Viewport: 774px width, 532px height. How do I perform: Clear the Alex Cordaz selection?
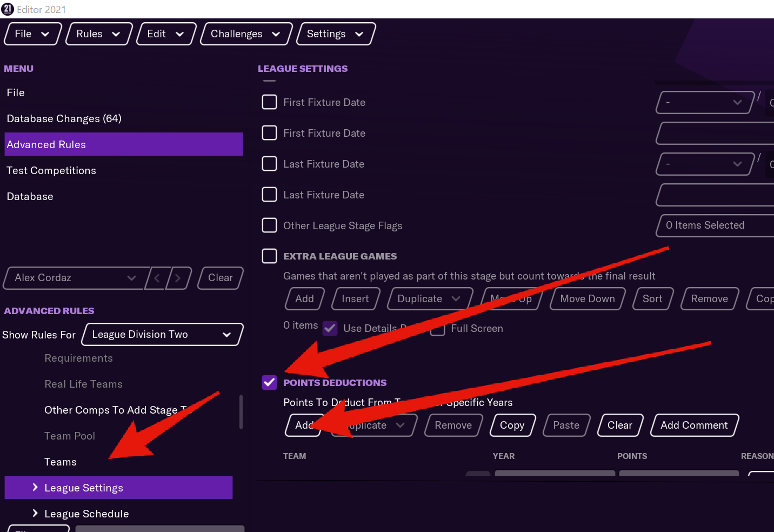click(220, 278)
